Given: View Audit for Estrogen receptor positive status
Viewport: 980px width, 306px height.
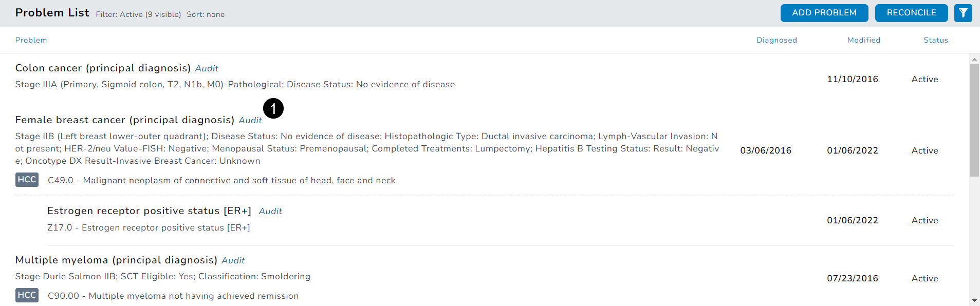Looking at the screenshot, I should click(x=270, y=211).
